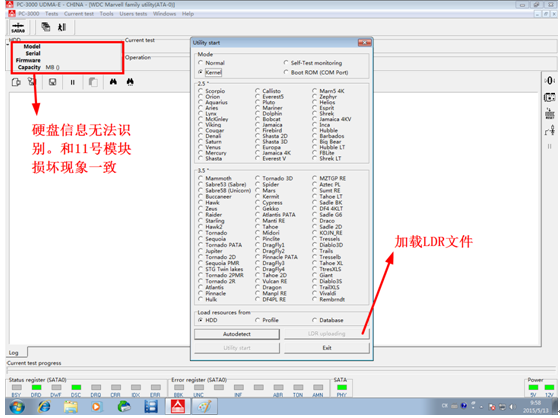Click the documents stack icon in top toolbar
This screenshot has width=560, height=418.
click(46, 27)
